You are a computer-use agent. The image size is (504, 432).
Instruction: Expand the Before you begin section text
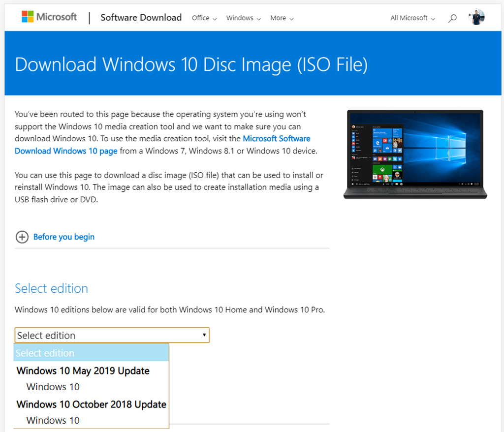click(64, 237)
